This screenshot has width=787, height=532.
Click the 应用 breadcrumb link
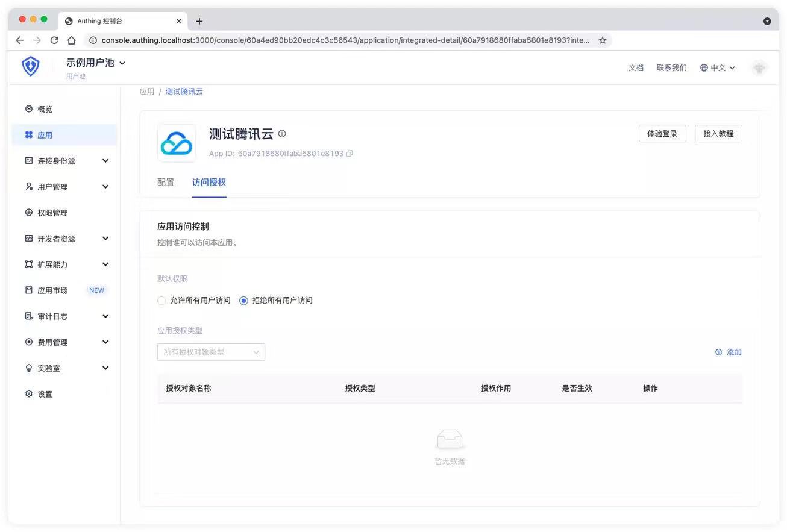(x=146, y=92)
